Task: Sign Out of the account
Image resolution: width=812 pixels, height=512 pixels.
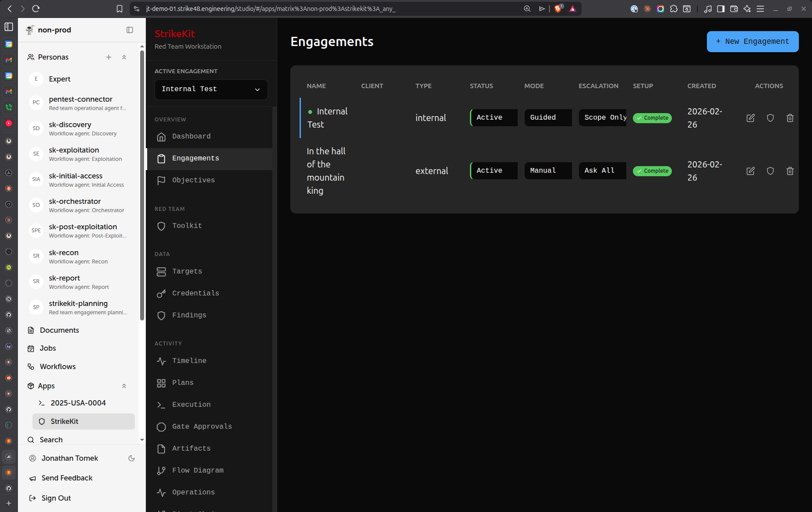Action: tap(56, 498)
